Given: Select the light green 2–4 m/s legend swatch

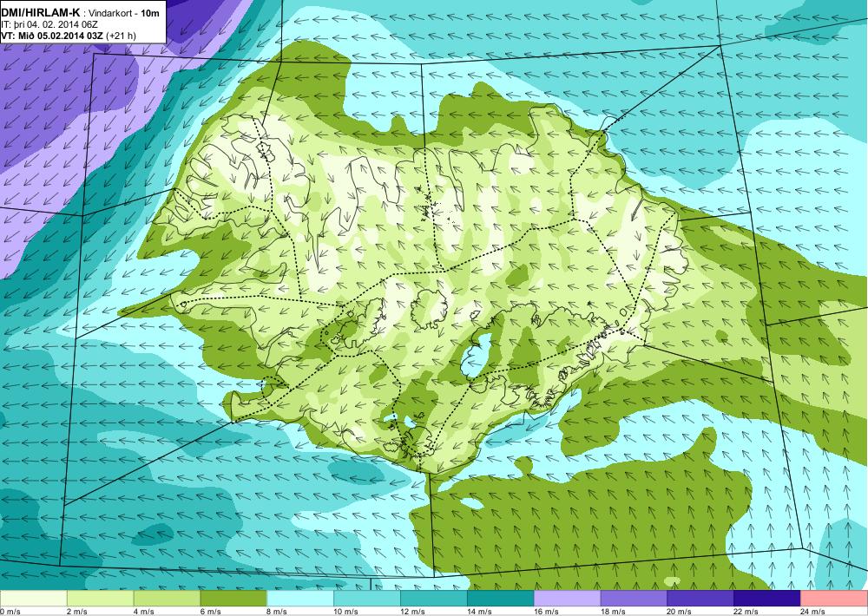Looking at the screenshot, I should pyautogui.click(x=100, y=599).
